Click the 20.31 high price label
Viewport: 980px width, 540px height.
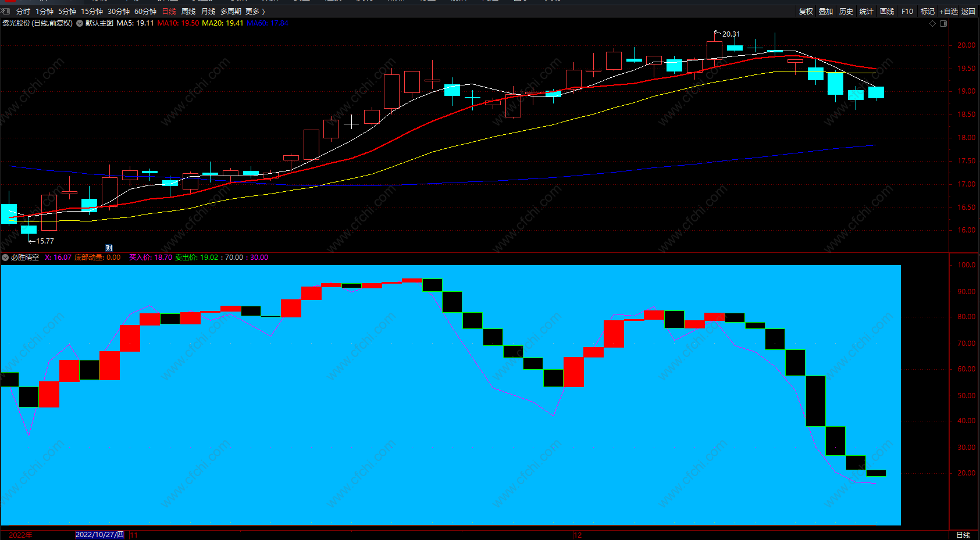tap(731, 34)
